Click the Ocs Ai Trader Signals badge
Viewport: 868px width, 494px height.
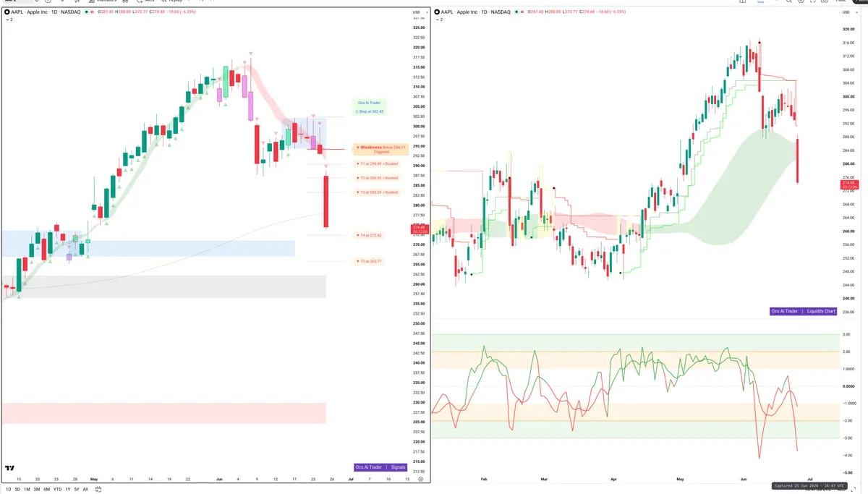click(x=380, y=467)
